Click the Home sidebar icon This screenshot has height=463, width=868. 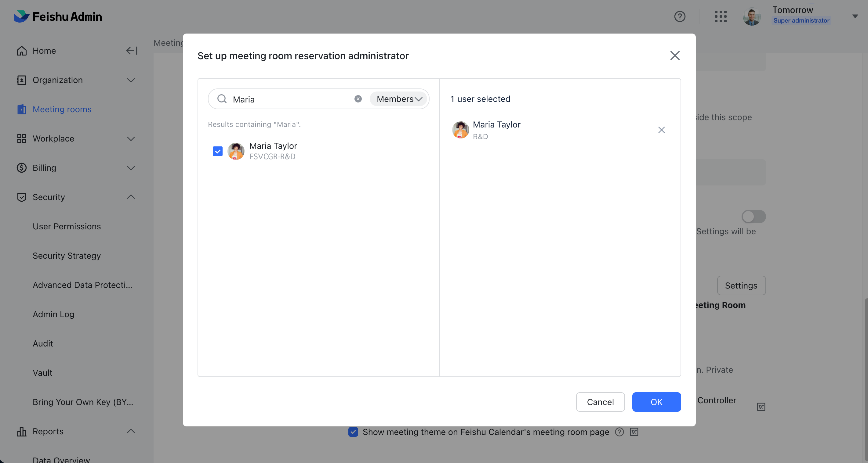[22, 51]
